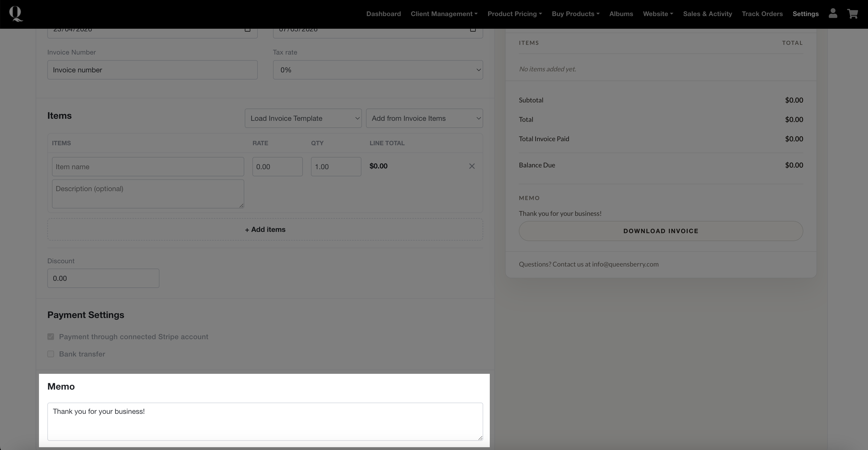This screenshot has height=450, width=868.
Task: Open the user account icon
Action: (833, 14)
